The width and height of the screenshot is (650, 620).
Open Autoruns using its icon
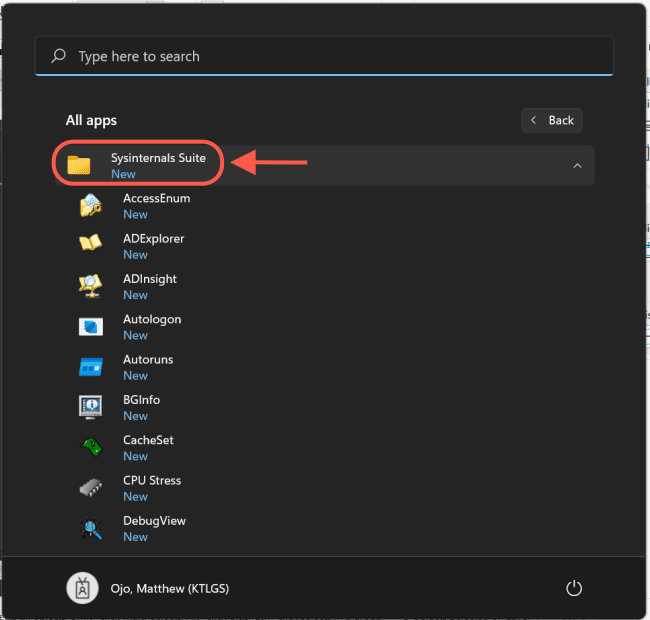91,367
